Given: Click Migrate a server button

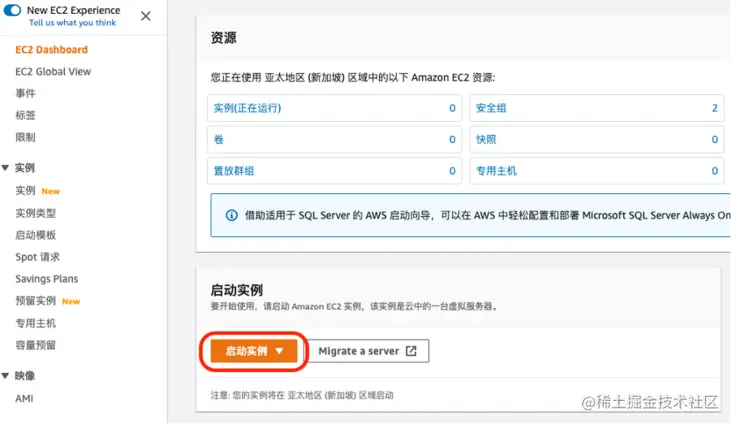Looking at the screenshot, I should click(367, 351).
